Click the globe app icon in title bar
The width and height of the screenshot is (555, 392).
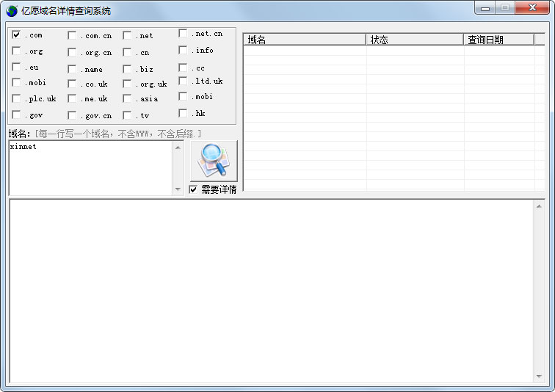coord(12,11)
